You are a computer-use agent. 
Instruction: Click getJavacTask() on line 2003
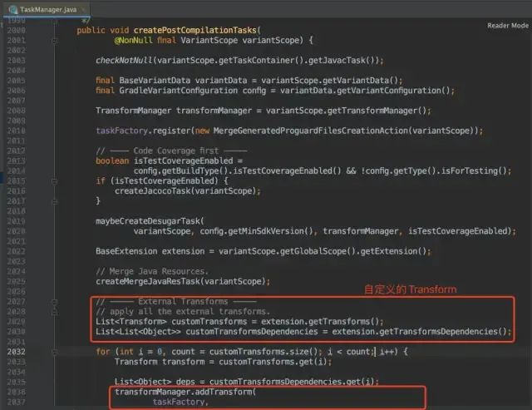click(342, 61)
